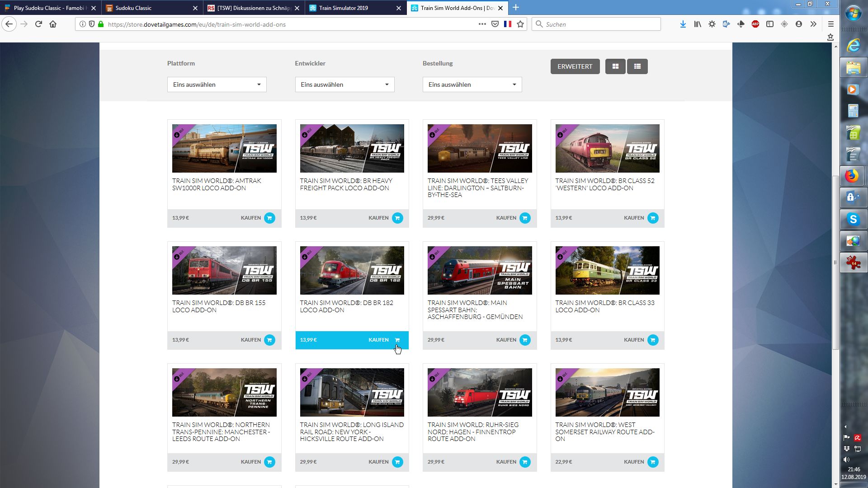Bookmark this page with star icon
Image resolution: width=868 pixels, height=488 pixels.
click(x=520, y=24)
